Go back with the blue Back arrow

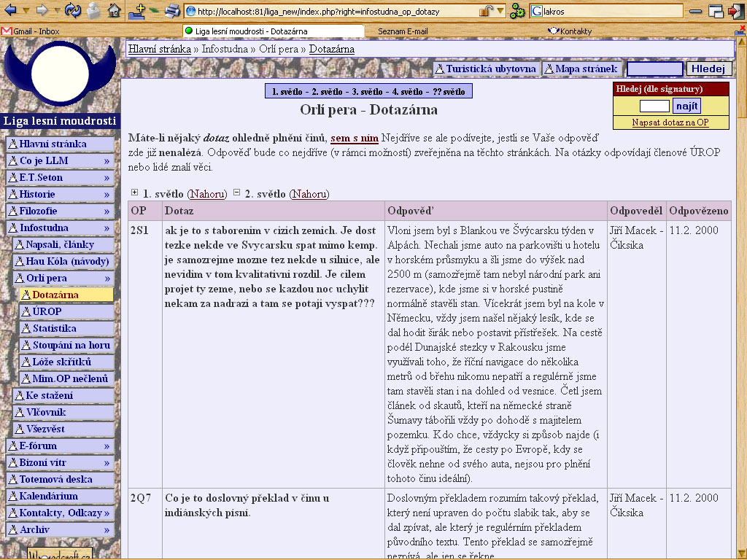coord(10,10)
